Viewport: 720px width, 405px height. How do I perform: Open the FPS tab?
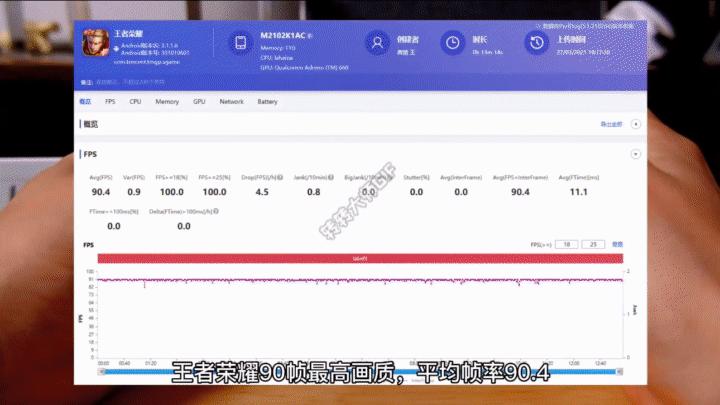pos(110,101)
